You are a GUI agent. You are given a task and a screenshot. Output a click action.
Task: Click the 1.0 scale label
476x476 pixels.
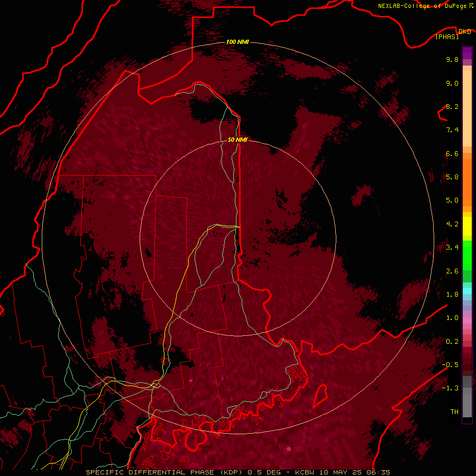[452, 318]
